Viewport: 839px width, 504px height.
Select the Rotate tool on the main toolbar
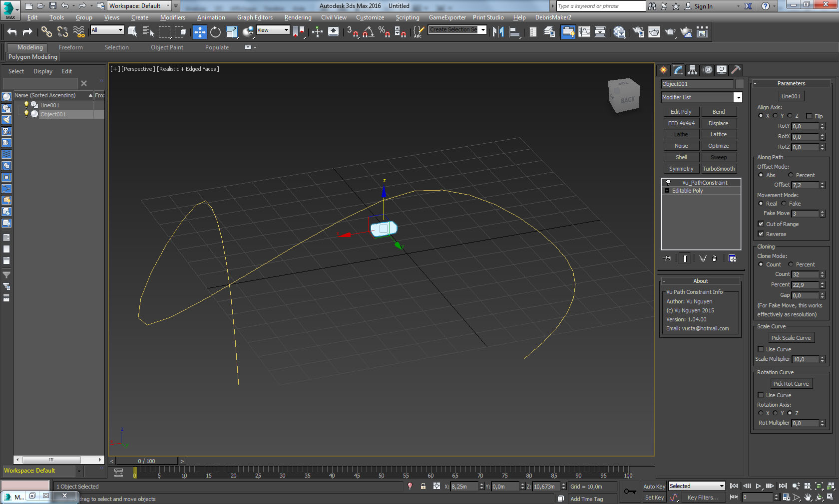coord(215,32)
